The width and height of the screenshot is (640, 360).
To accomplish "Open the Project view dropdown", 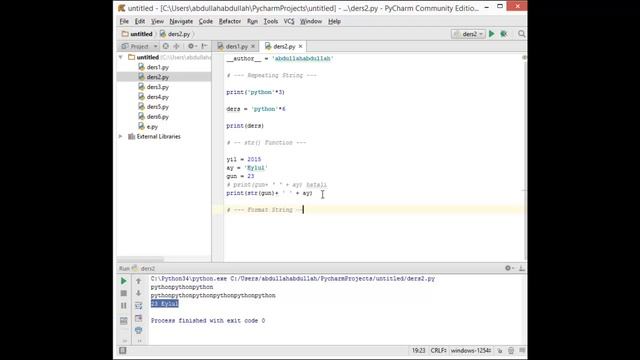I will (x=140, y=46).
